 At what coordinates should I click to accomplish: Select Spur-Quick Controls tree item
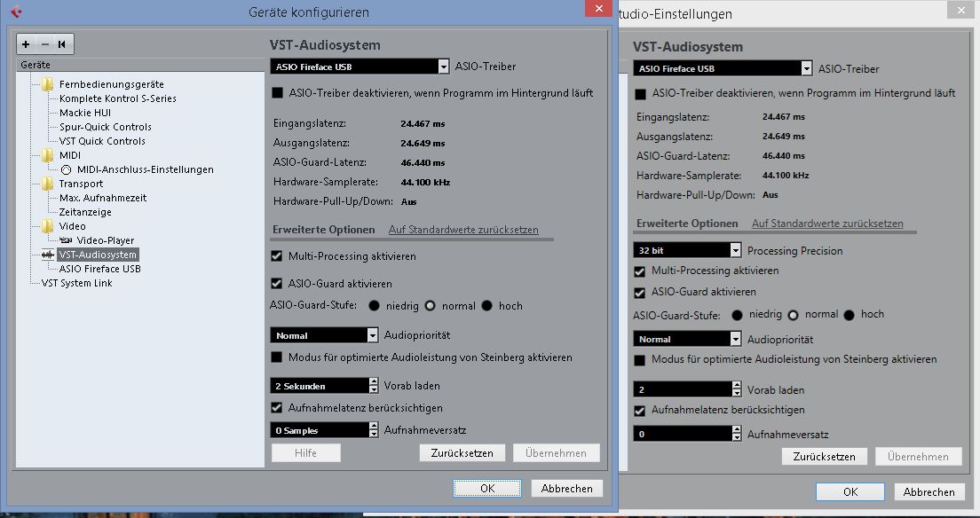105,127
